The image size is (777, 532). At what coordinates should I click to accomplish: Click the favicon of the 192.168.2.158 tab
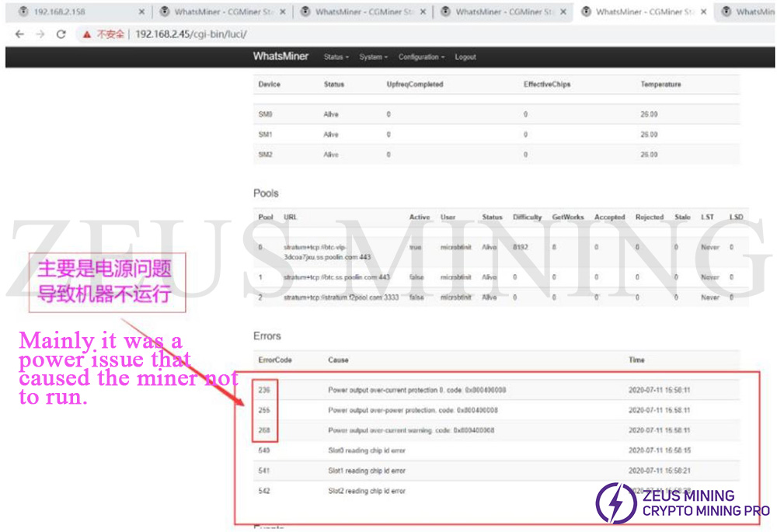(23, 12)
